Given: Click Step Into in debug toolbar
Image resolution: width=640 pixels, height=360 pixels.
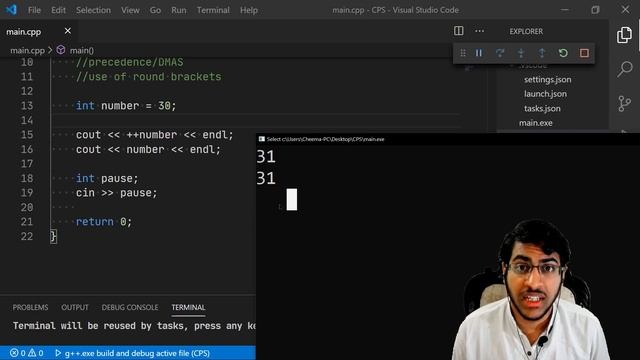Looking at the screenshot, I should [521, 53].
